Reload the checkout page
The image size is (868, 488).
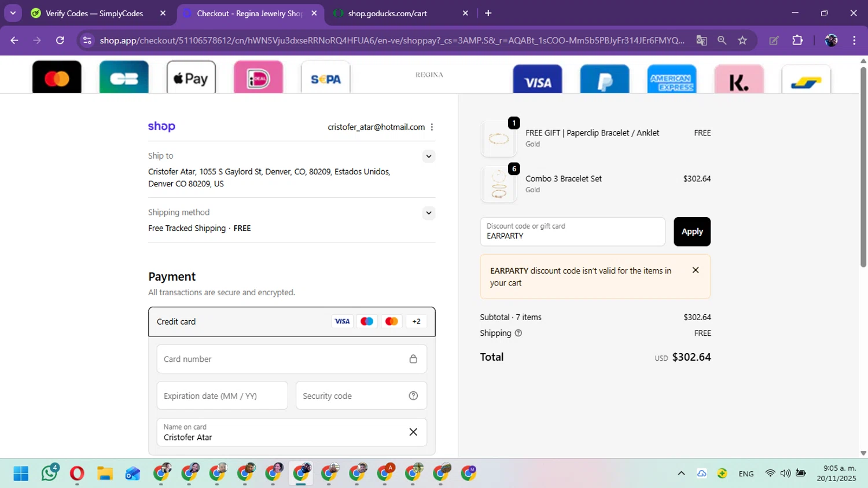coord(60,40)
